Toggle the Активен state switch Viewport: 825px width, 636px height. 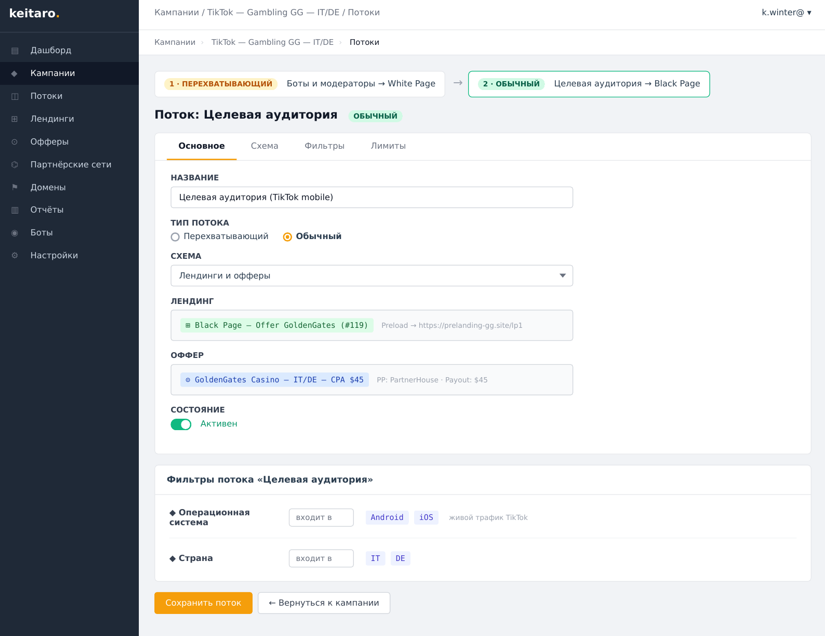pyautogui.click(x=181, y=424)
